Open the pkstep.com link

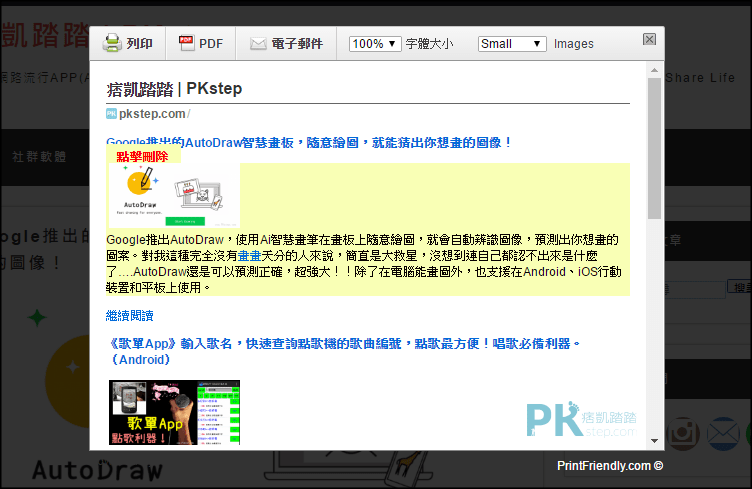click(x=152, y=114)
